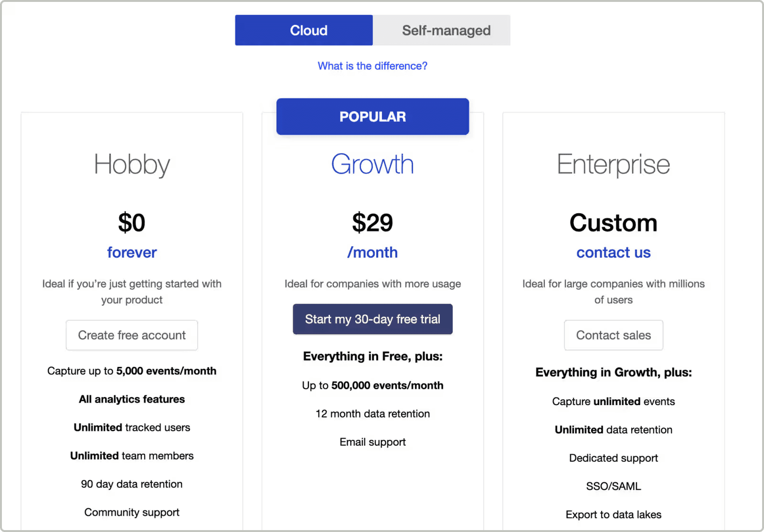Switch to the Cloud pricing tab
This screenshot has height=532, width=764.
(x=304, y=30)
